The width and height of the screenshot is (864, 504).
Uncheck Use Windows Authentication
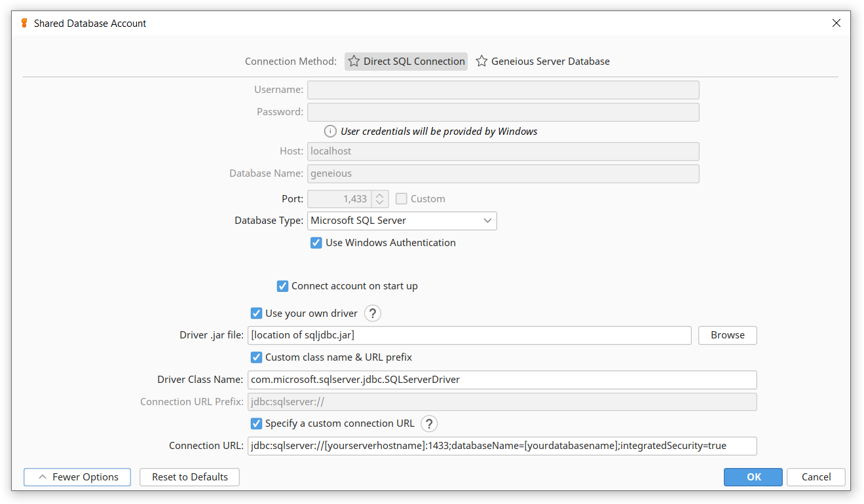coord(316,243)
